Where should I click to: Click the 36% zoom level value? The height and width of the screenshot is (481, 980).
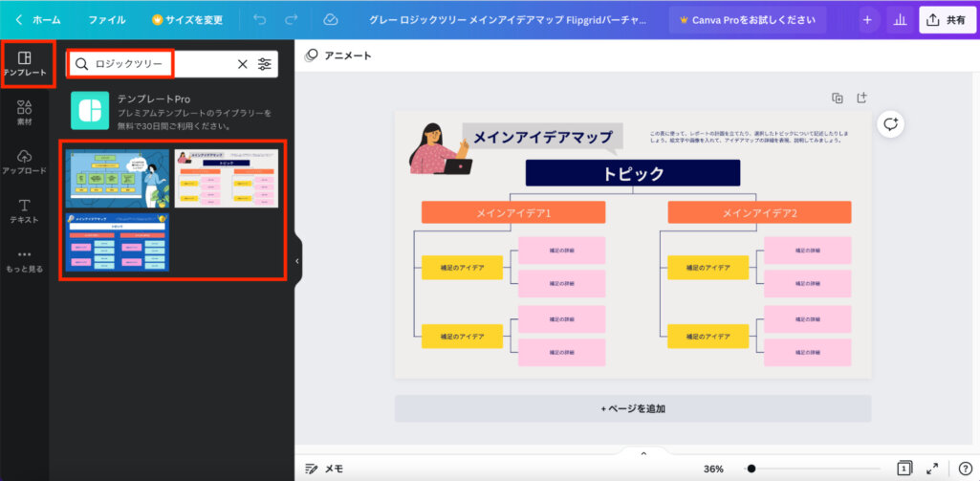tap(713, 469)
